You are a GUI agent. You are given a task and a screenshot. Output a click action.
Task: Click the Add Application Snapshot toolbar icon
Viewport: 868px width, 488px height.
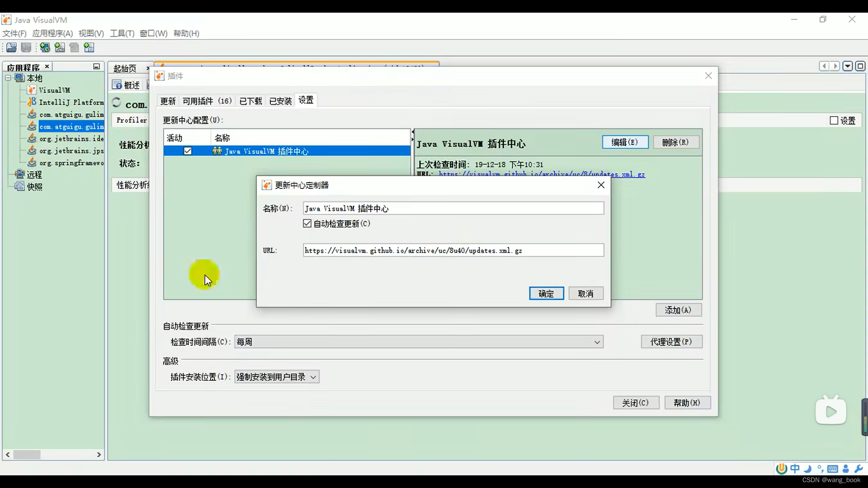89,47
